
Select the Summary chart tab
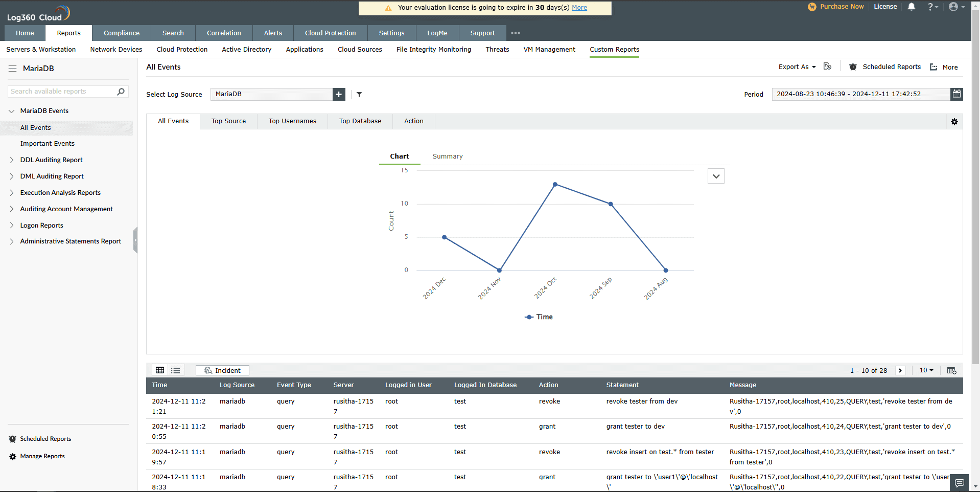(x=448, y=156)
